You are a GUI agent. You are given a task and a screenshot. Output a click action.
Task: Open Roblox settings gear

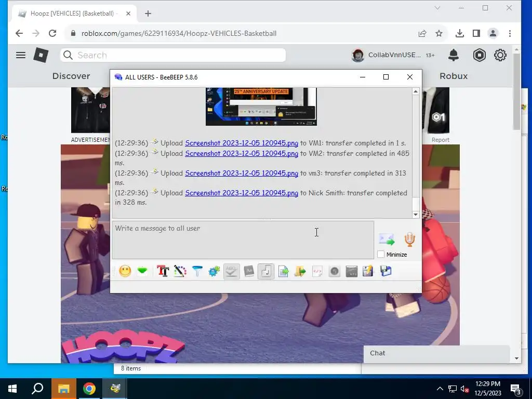pos(500,55)
